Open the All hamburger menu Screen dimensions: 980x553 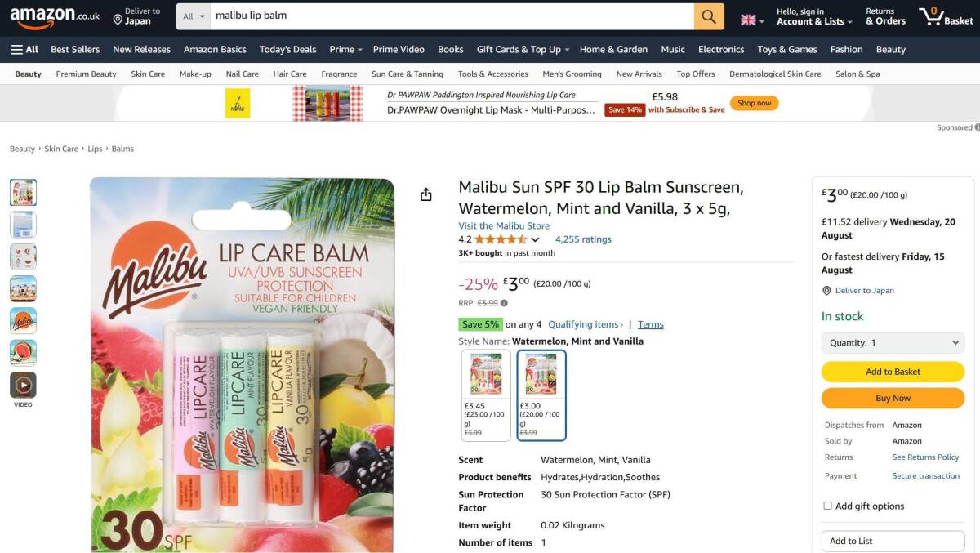[x=24, y=49]
